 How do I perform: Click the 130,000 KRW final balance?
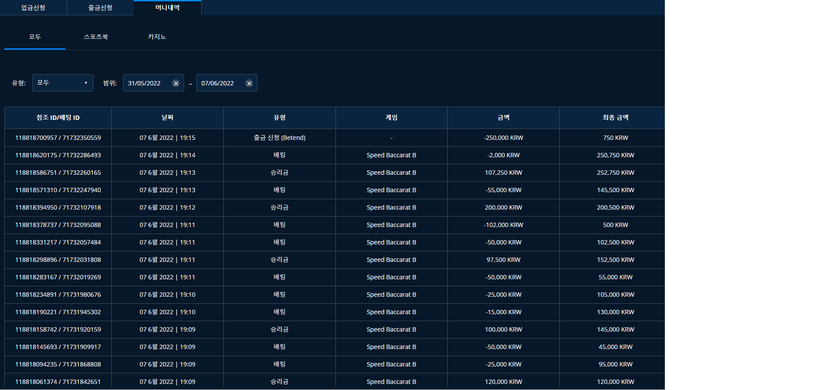click(616, 312)
